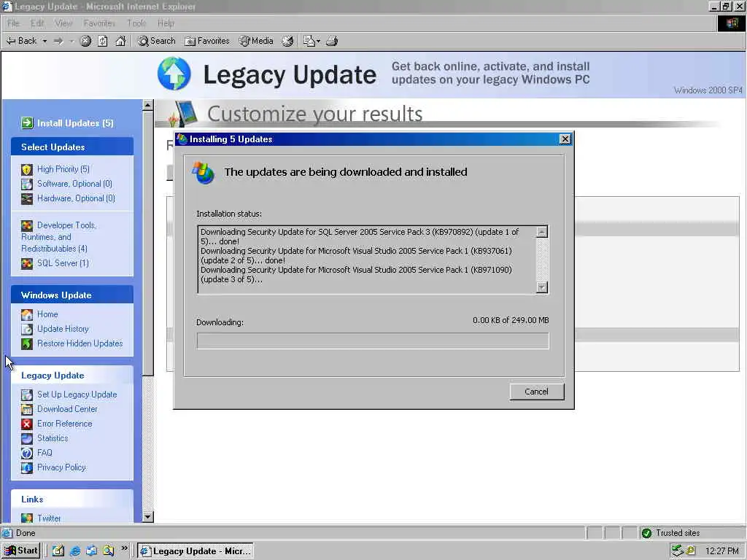Open the Update History link

[x=63, y=329]
